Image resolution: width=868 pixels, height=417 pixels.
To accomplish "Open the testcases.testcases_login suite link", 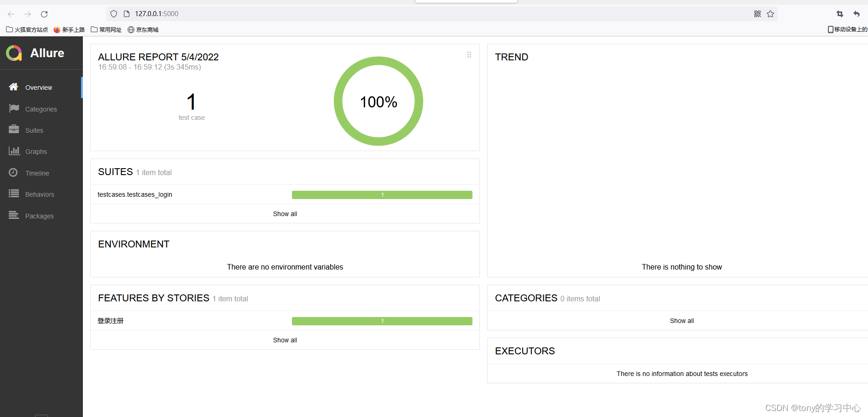I will (x=134, y=194).
